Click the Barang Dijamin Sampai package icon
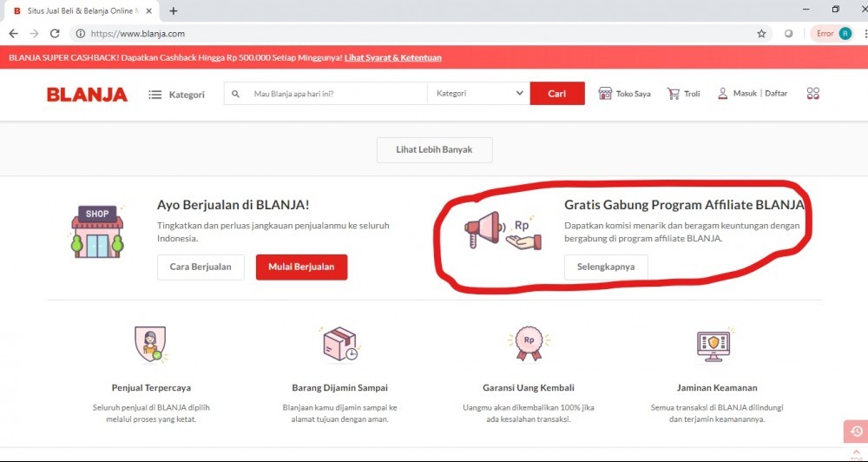This screenshot has width=868, height=462. click(340, 344)
